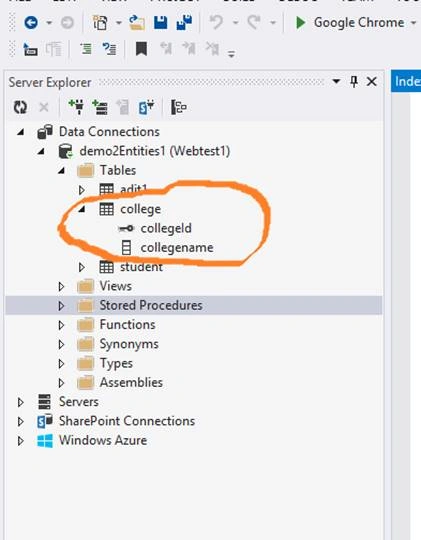
Task: Click the Save All toolbar icon
Action: click(184, 23)
